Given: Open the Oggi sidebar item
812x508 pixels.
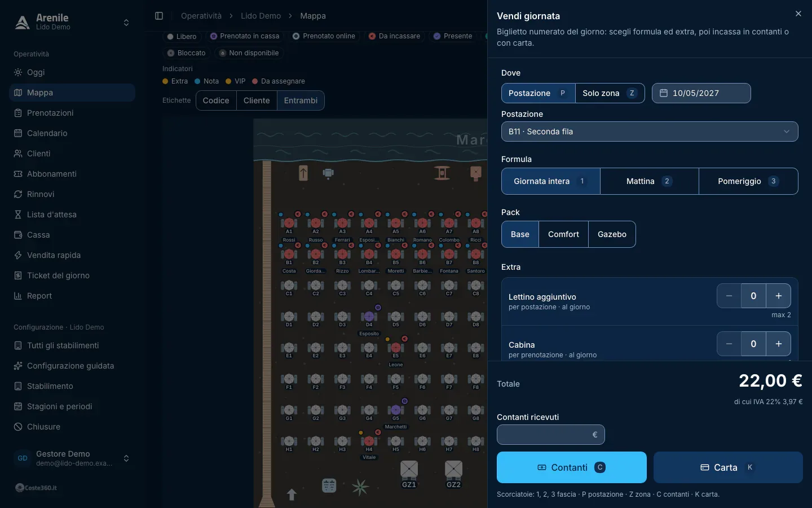Looking at the screenshot, I should click(x=72, y=72).
